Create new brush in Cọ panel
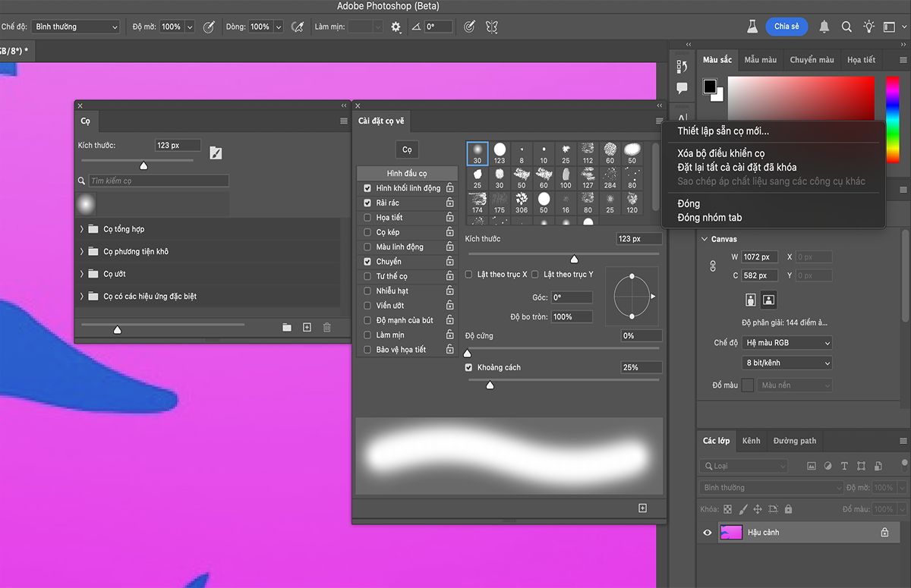 click(307, 327)
